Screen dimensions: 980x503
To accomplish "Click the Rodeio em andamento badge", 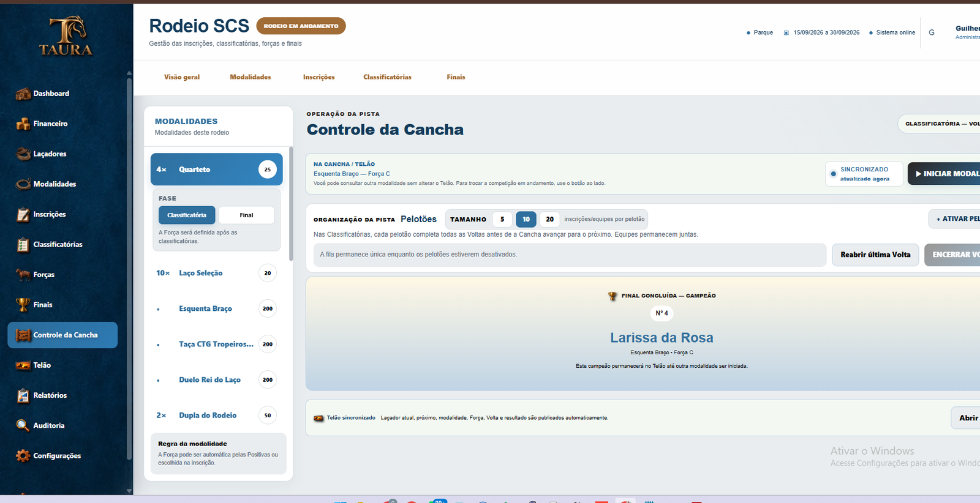I will point(301,26).
